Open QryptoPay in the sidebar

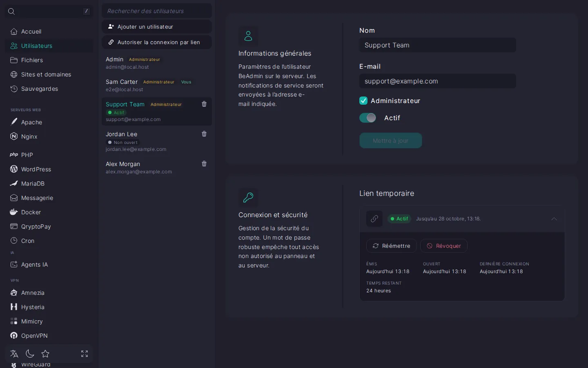click(49, 227)
